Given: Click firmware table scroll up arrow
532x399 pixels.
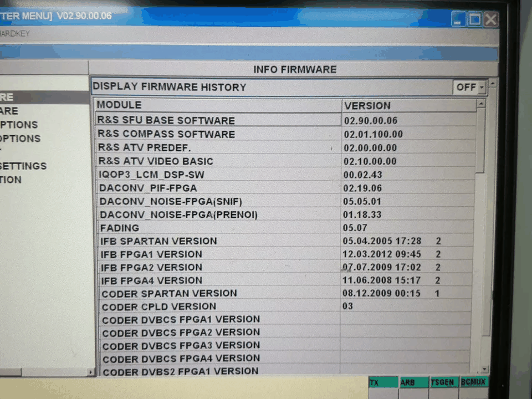Looking at the screenshot, I should pos(481,104).
